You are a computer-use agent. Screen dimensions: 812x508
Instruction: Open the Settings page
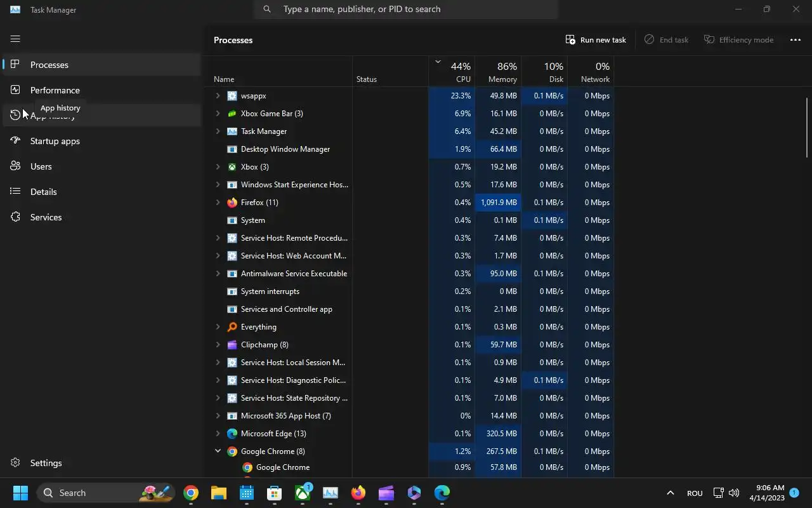[x=101, y=463]
